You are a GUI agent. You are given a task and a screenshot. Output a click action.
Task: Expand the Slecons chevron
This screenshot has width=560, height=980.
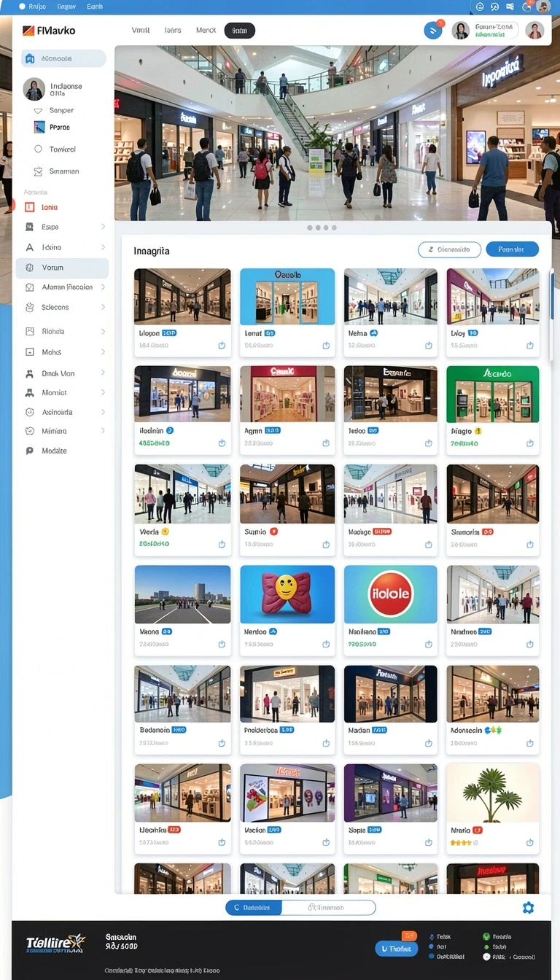click(x=103, y=307)
